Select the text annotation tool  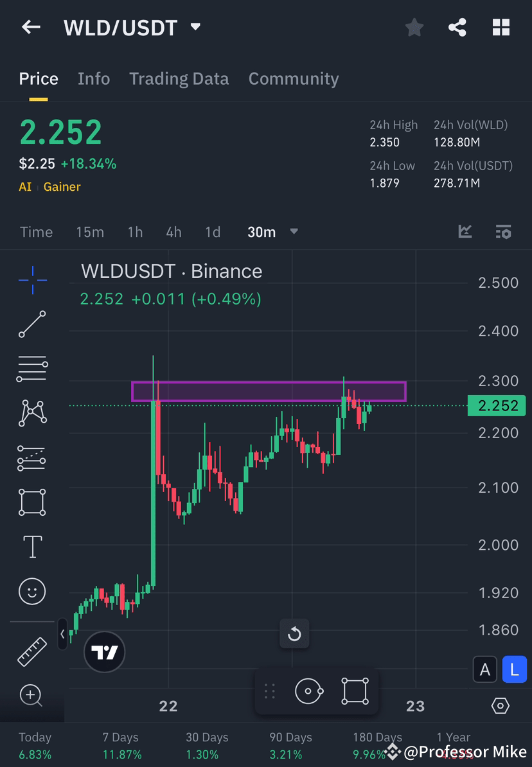[x=32, y=547]
